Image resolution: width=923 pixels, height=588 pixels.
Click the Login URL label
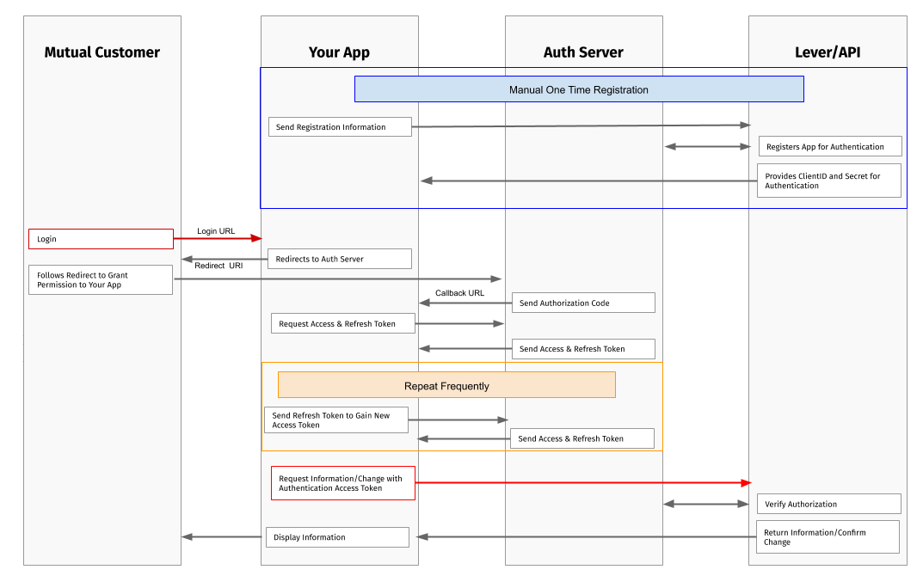pyautogui.click(x=215, y=230)
